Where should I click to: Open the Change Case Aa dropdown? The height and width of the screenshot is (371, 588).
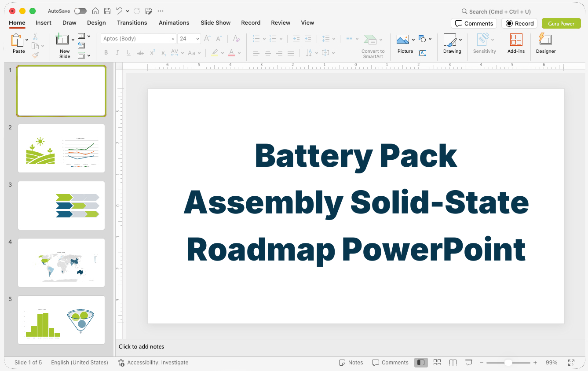(x=194, y=53)
